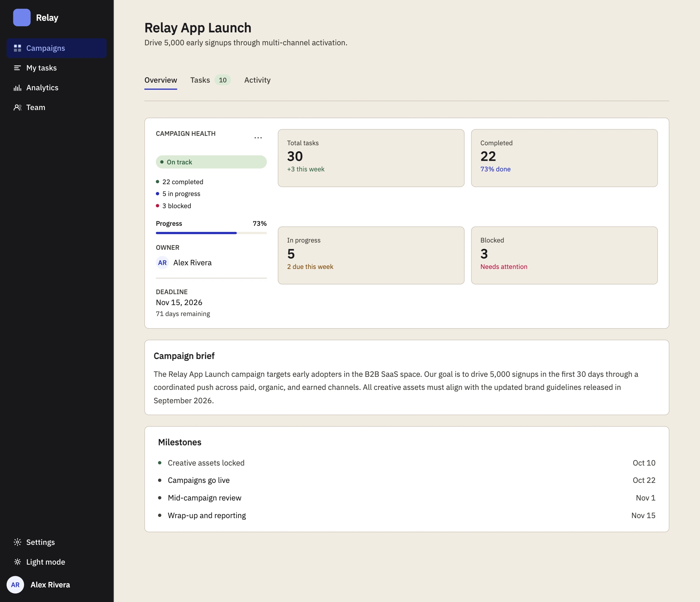Viewport: 700px width, 602px height.
Task: Open Analytics in the sidebar
Action: [57, 88]
